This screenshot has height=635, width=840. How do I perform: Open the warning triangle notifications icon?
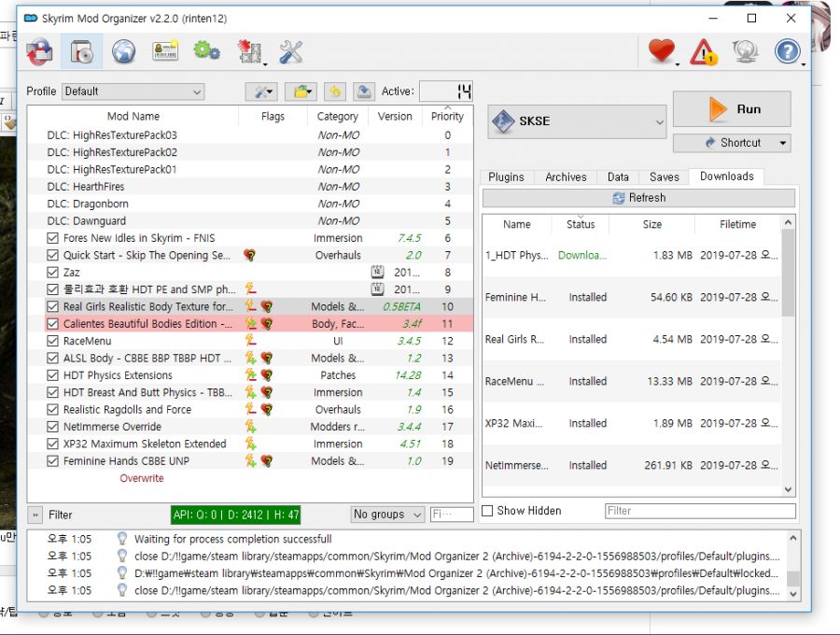[x=703, y=52]
